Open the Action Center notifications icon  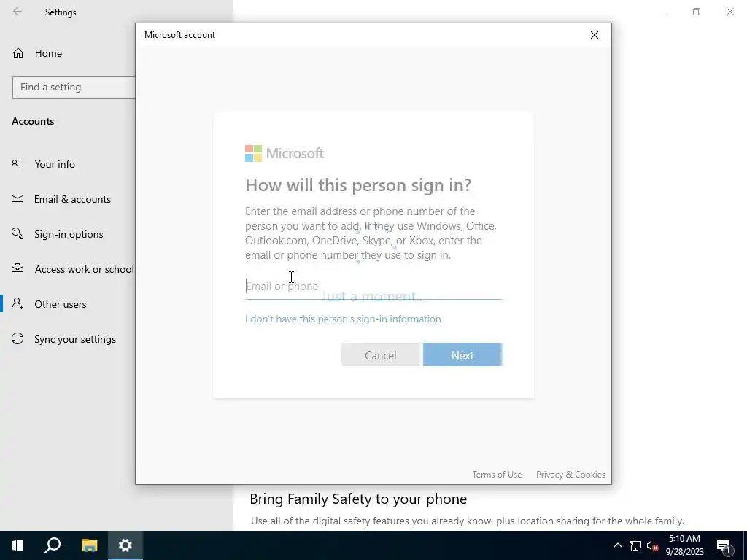point(724,545)
